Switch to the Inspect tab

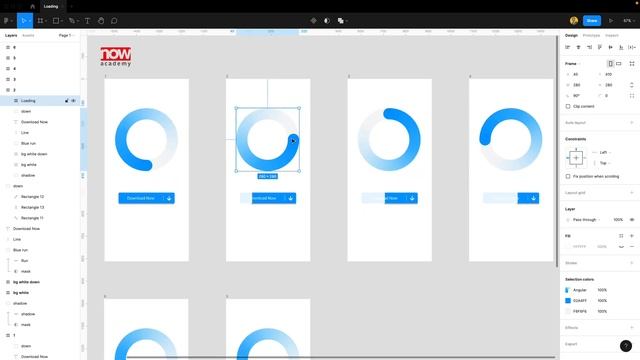pos(611,36)
